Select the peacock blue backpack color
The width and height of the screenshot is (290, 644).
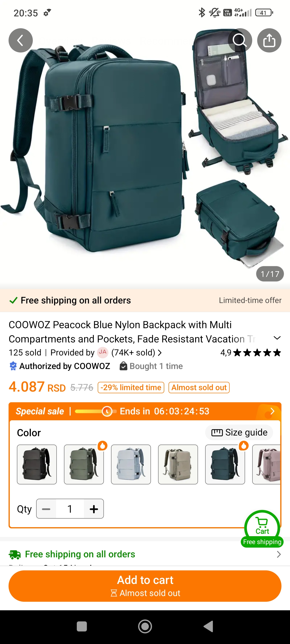(225, 464)
